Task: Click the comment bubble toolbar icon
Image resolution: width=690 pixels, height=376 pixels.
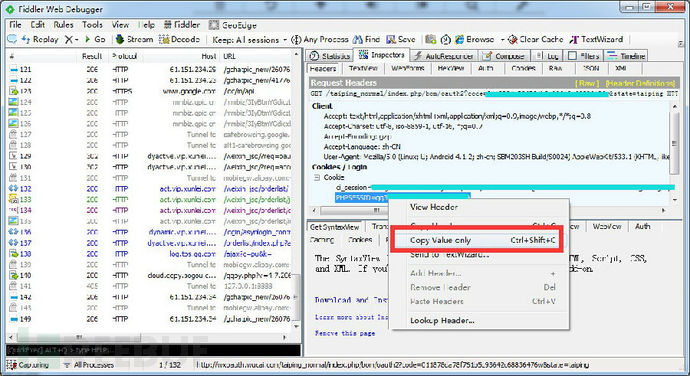Action: [12, 39]
